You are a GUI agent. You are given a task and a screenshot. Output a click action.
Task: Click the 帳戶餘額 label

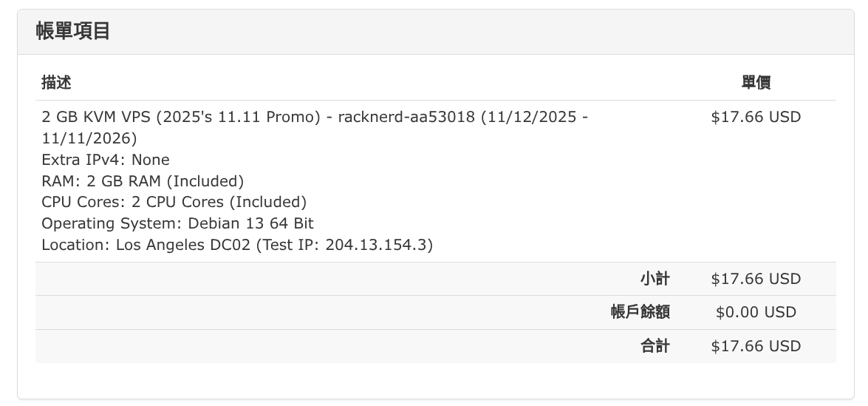point(640,312)
